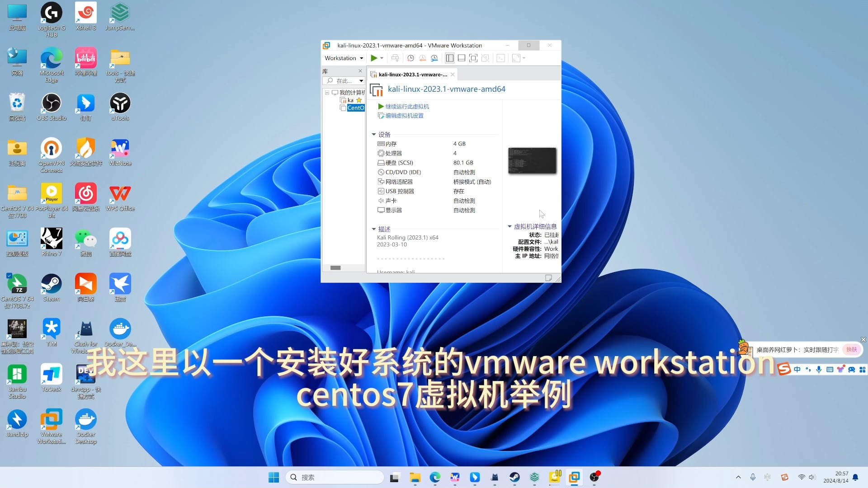The height and width of the screenshot is (488, 868).
Task: Click the console view toolbar icon
Action: click(x=500, y=58)
